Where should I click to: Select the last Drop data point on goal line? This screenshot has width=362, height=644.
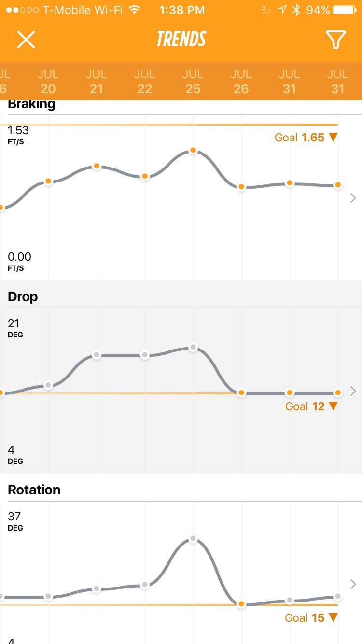pyautogui.click(x=337, y=392)
